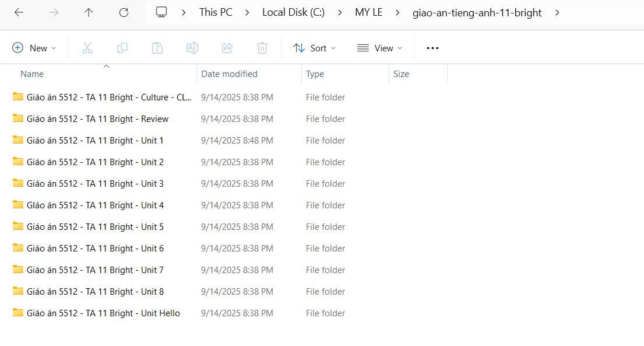The width and height of the screenshot is (644, 346).
Task: Click the Paste clipboard icon
Action: (x=157, y=48)
